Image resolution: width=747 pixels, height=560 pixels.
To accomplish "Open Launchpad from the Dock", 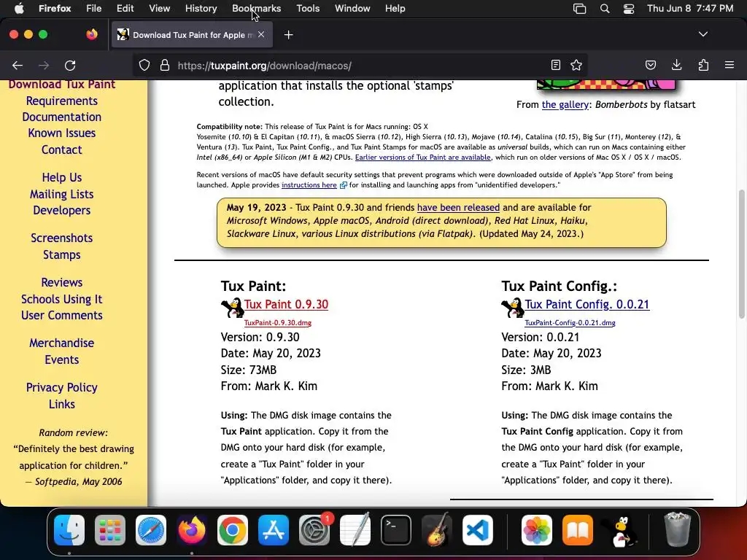I will click(x=110, y=530).
